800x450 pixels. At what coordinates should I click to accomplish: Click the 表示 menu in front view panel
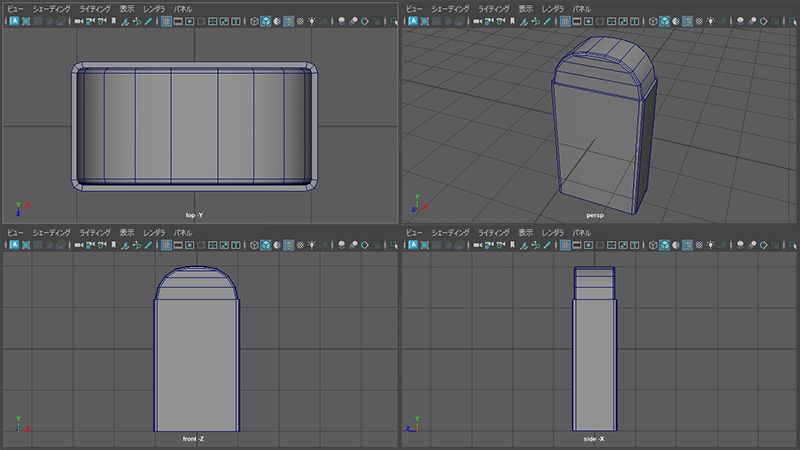click(127, 233)
